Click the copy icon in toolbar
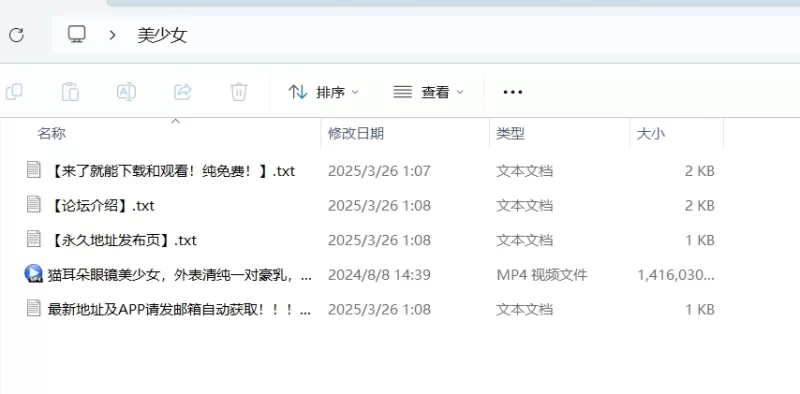Screen dimensions: 800x394 pyautogui.click(x=14, y=92)
